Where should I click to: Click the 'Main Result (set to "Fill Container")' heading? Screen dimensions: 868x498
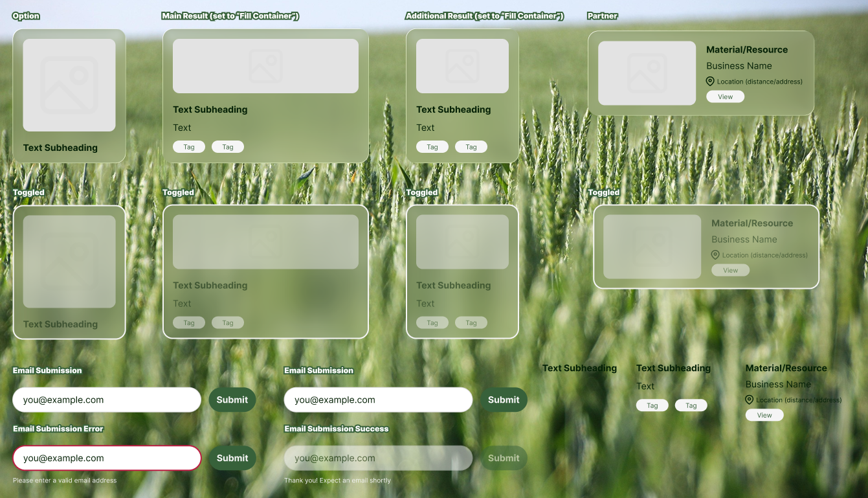230,16
